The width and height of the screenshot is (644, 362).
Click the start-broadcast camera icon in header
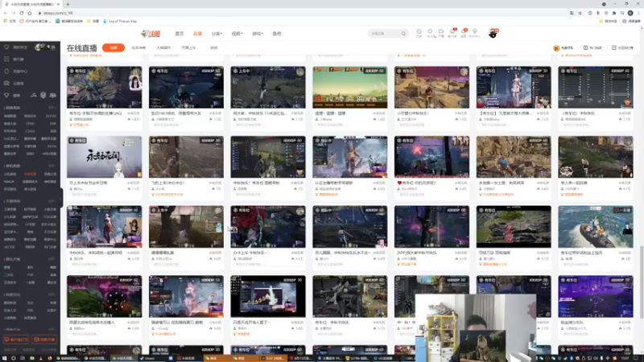pos(441,33)
